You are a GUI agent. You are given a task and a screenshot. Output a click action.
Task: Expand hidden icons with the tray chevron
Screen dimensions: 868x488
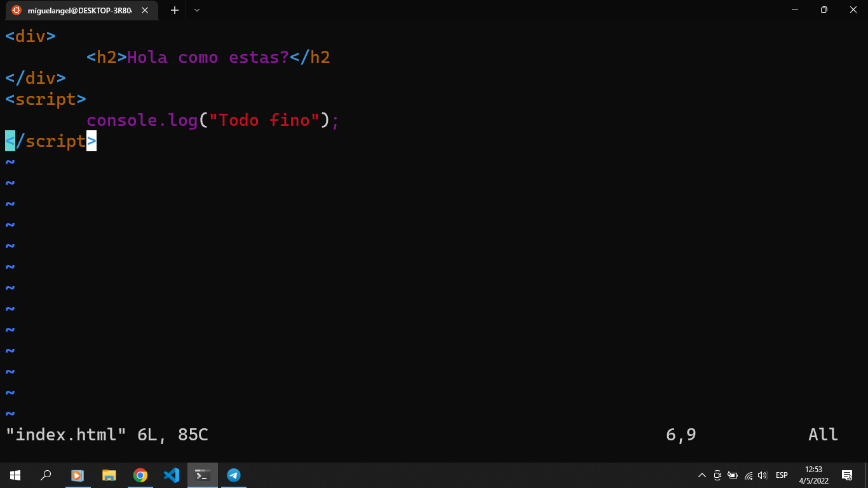tap(702, 475)
